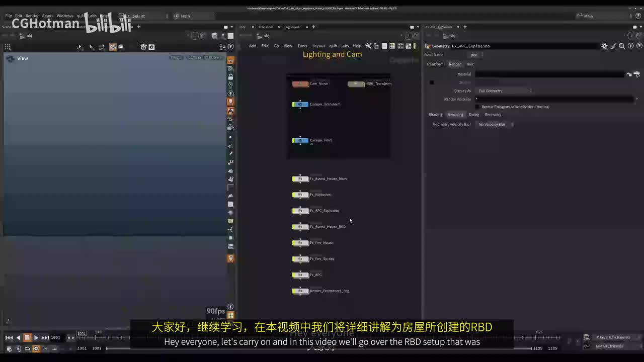Viewport: 644px width, 362px height.
Task: Click the playback range slider bar
Action: (x=319, y=348)
